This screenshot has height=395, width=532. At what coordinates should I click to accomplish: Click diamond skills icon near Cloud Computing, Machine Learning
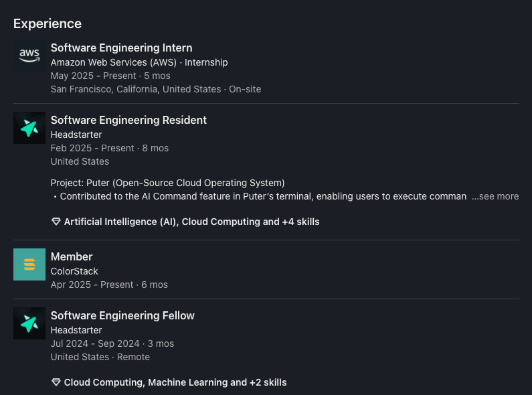click(x=56, y=383)
